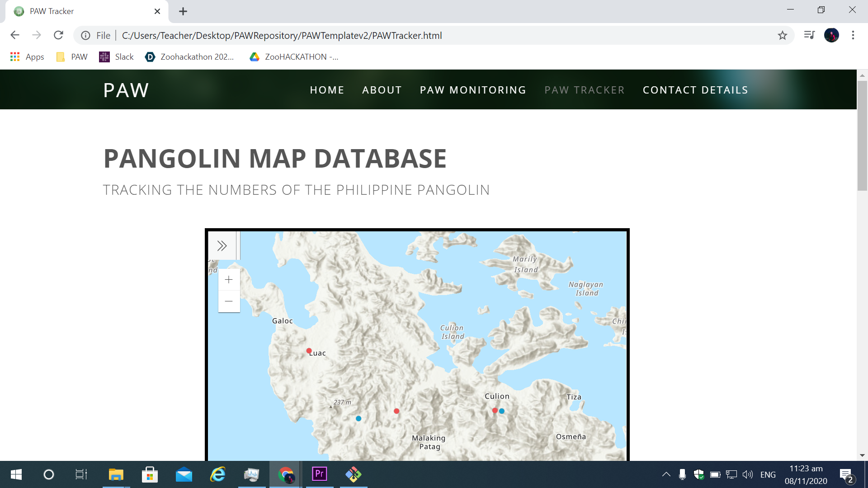
Task: Open Chrome media control icon
Action: coord(809,35)
